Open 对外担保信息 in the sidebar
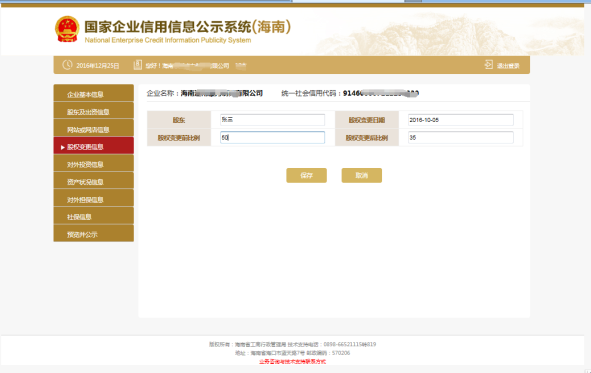 click(93, 199)
